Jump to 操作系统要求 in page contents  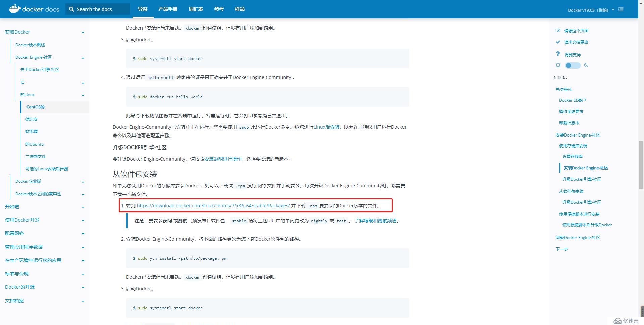point(571,111)
